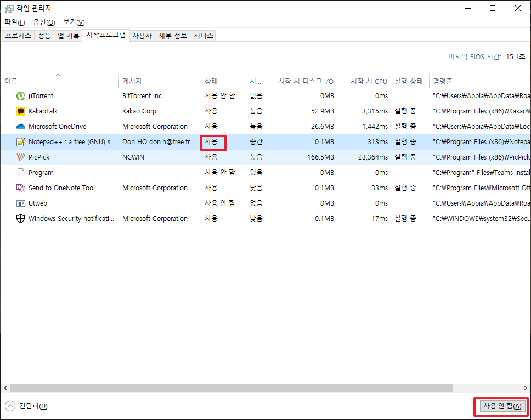The width and height of the screenshot is (531, 420).
Task: Click the 1,442ms CPU value
Action: [x=375, y=127]
